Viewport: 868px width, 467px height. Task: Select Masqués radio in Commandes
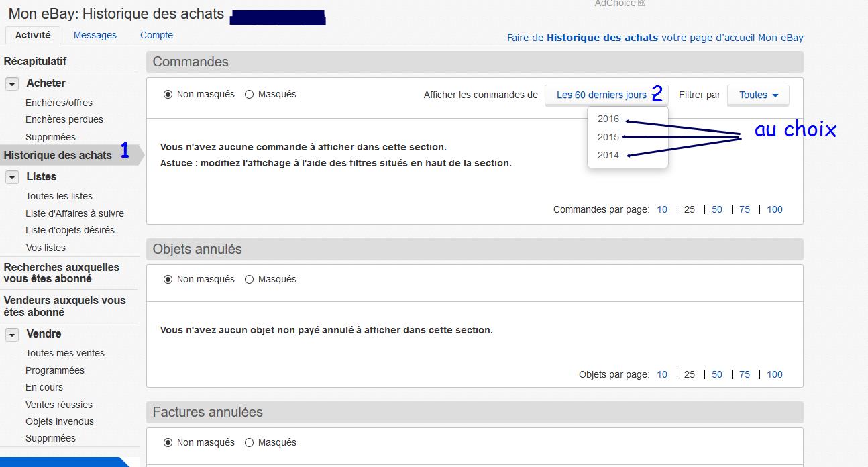[250, 95]
